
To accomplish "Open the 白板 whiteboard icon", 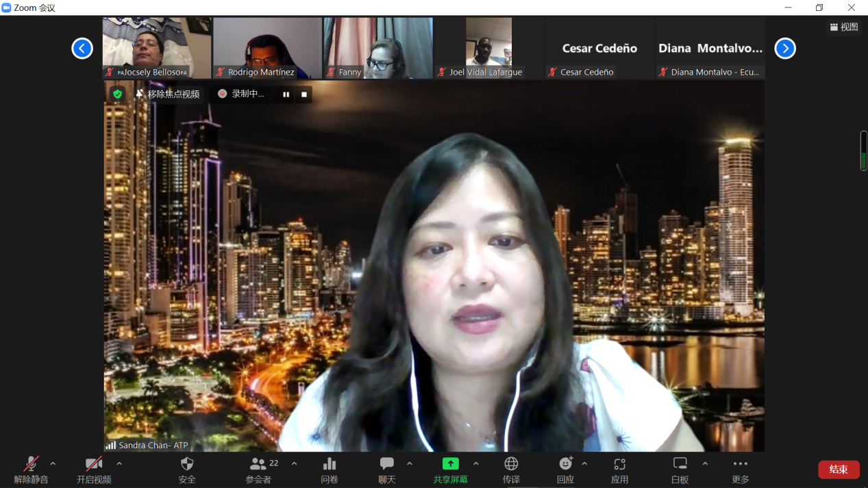I will (680, 464).
